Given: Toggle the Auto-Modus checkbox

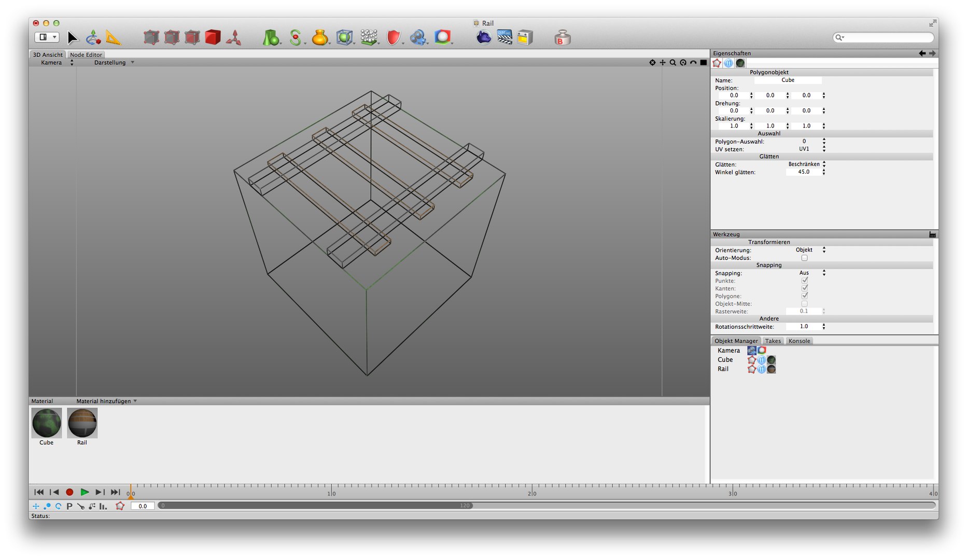Looking at the screenshot, I should [x=805, y=258].
